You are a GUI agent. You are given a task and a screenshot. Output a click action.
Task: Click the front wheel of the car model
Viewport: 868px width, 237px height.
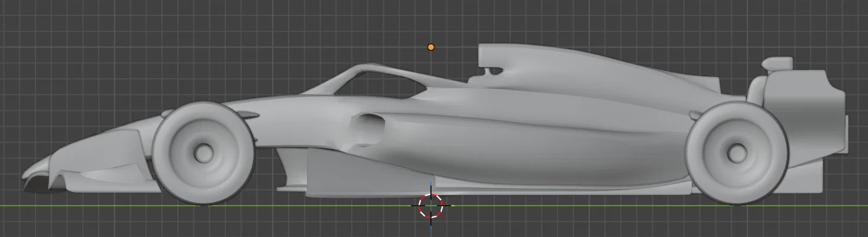[203, 153]
